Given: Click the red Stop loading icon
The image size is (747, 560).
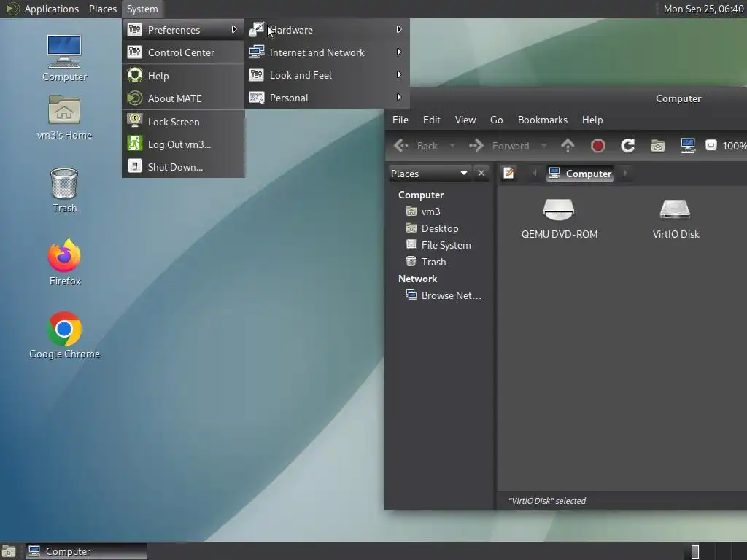Looking at the screenshot, I should (x=598, y=146).
